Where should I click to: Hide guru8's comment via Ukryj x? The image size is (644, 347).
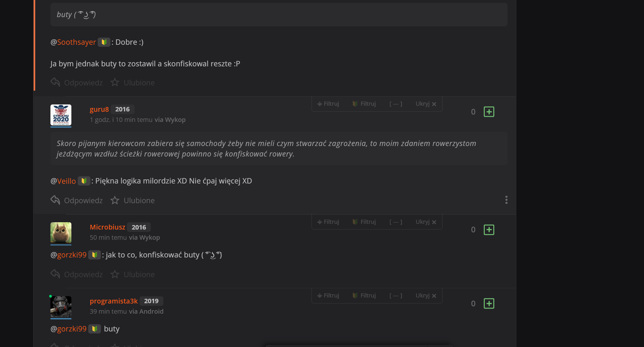[426, 104]
